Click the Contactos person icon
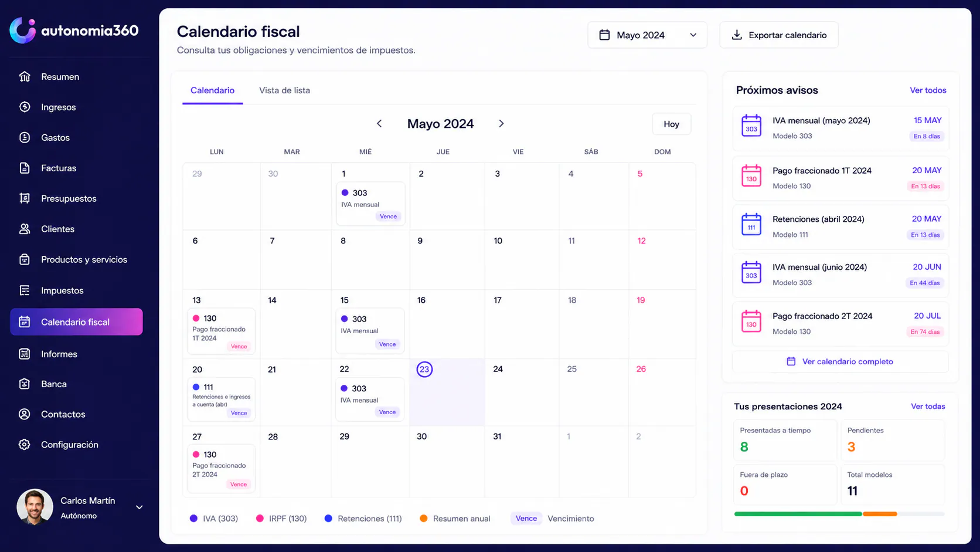 click(x=25, y=414)
